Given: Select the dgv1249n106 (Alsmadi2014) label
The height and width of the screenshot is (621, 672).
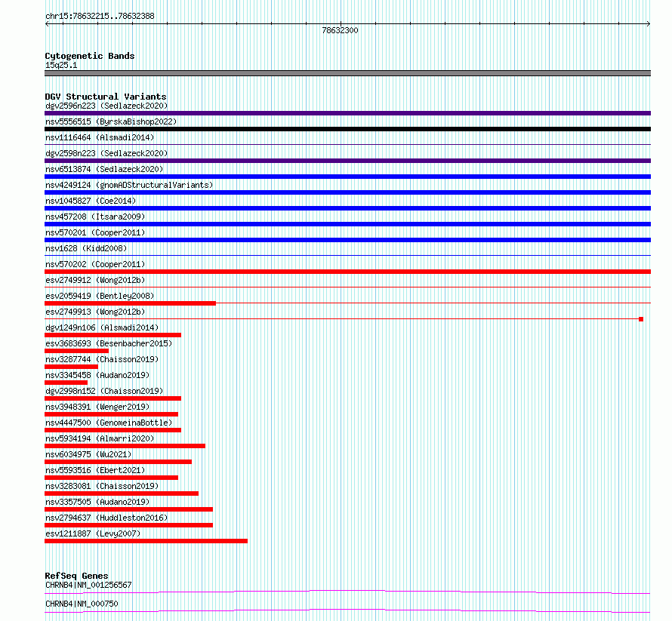Looking at the screenshot, I should pyautogui.click(x=102, y=327).
